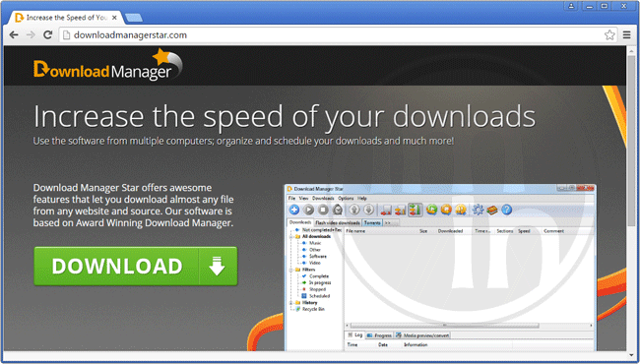Image resolution: width=640 pixels, height=364 pixels.
Task: Open the File menu in Download Manager Star
Action: coord(291,198)
